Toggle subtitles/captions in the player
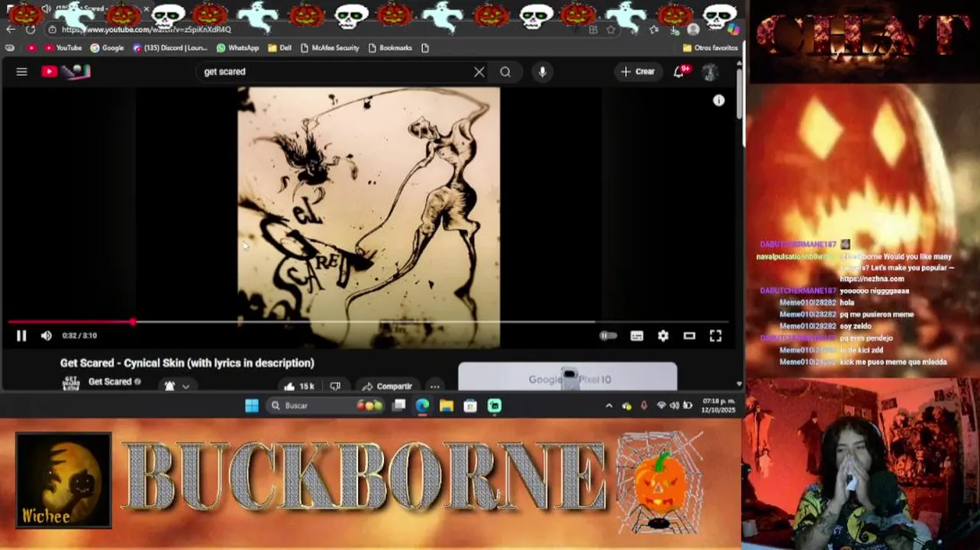 [x=637, y=335]
